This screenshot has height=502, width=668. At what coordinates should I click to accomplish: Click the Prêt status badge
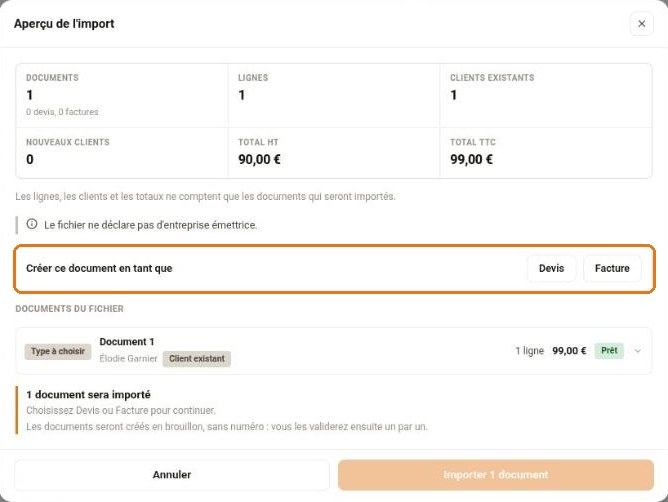point(609,351)
